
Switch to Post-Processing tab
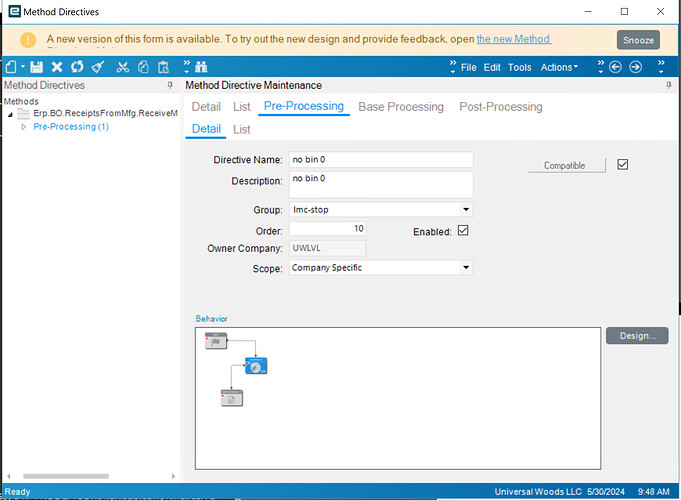tap(501, 107)
